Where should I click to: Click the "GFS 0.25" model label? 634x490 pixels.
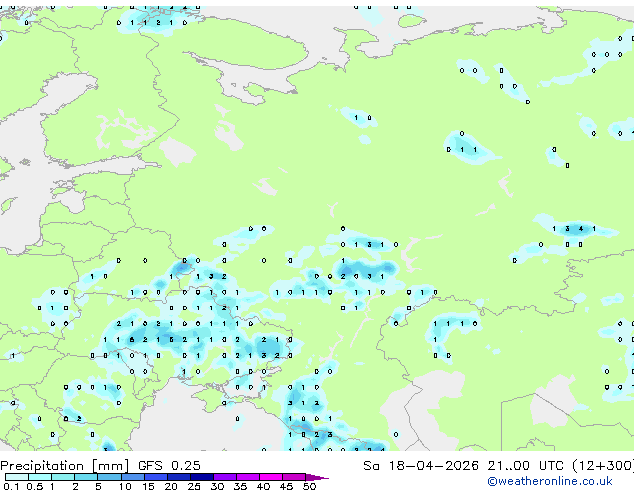coord(169,466)
